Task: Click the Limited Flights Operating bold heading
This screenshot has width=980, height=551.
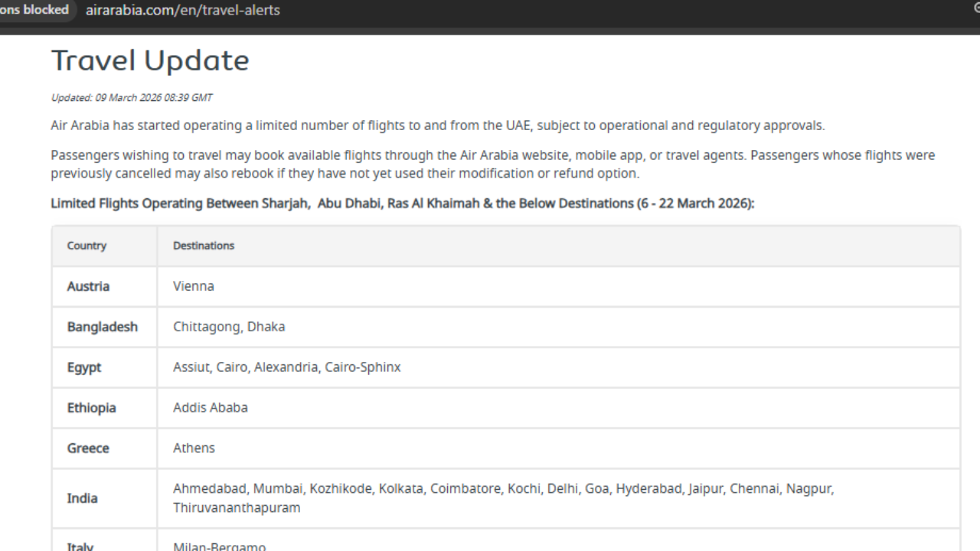Action: click(402, 204)
